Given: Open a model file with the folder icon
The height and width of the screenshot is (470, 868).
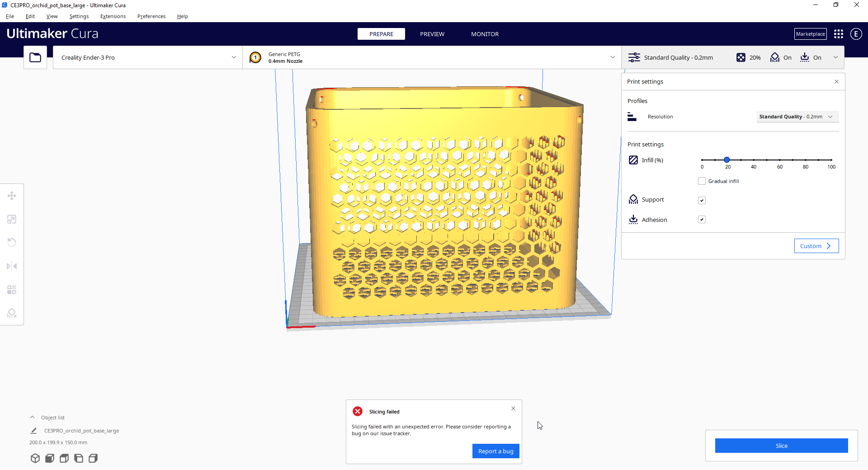Looking at the screenshot, I should [x=35, y=57].
